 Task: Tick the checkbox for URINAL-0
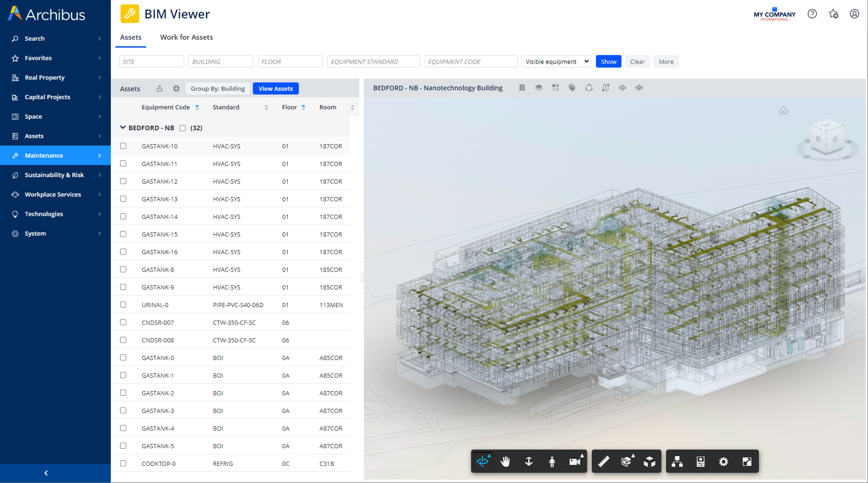(x=123, y=304)
